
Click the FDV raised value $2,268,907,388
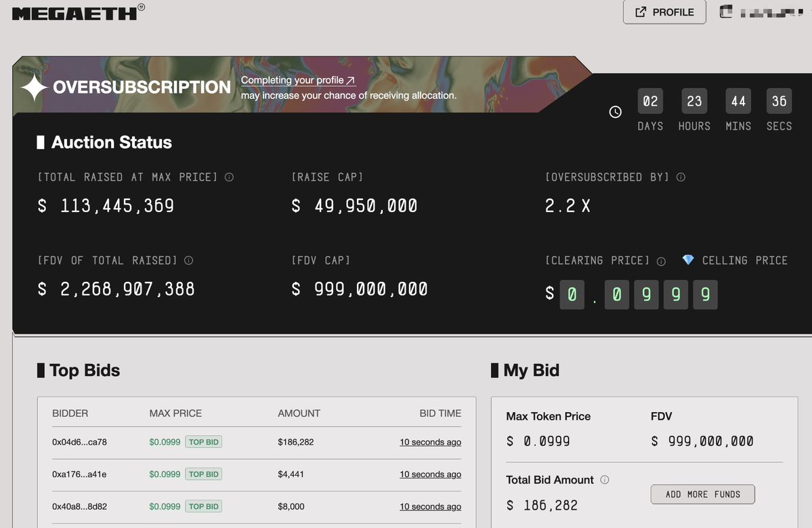tap(116, 289)
